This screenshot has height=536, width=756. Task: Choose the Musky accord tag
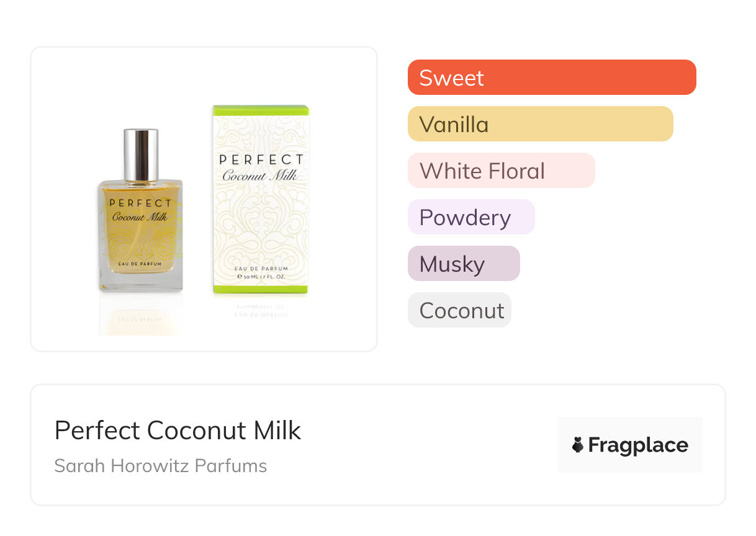[463, 264]
